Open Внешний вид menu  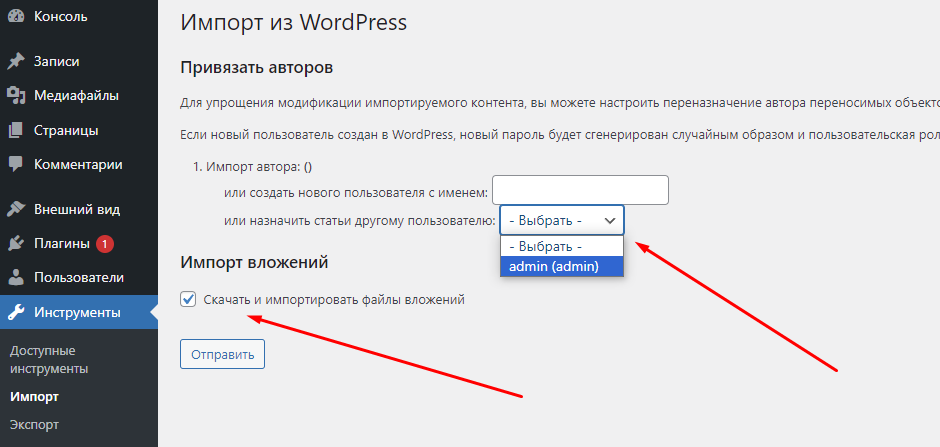[79, 209]
